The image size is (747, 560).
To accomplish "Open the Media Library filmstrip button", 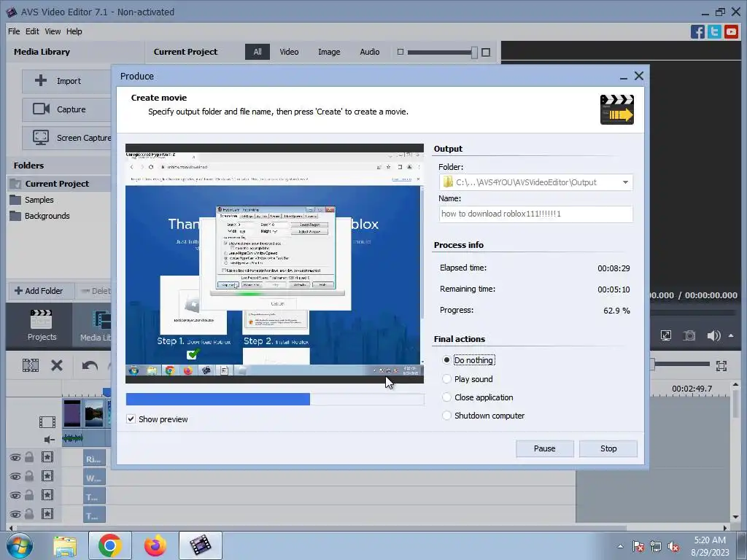I will tap(96, 324).
